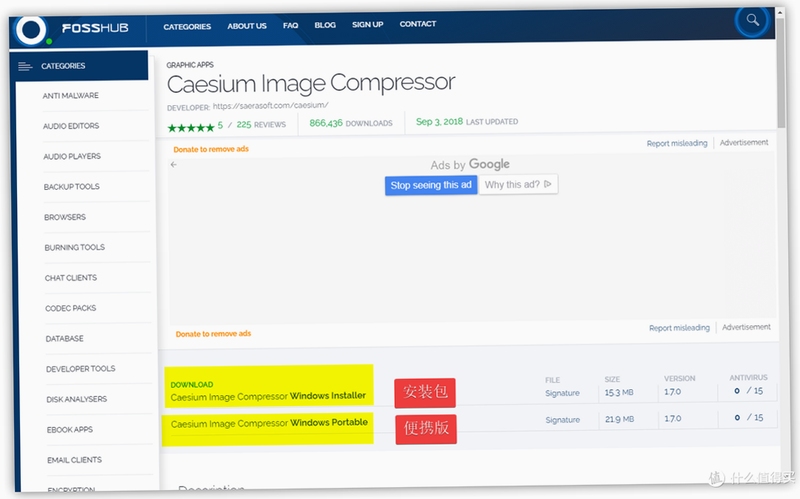The width and height of the screenshot is (800, 499).
Task: Click the lower Report misleading link
Action: coord(679,328)
